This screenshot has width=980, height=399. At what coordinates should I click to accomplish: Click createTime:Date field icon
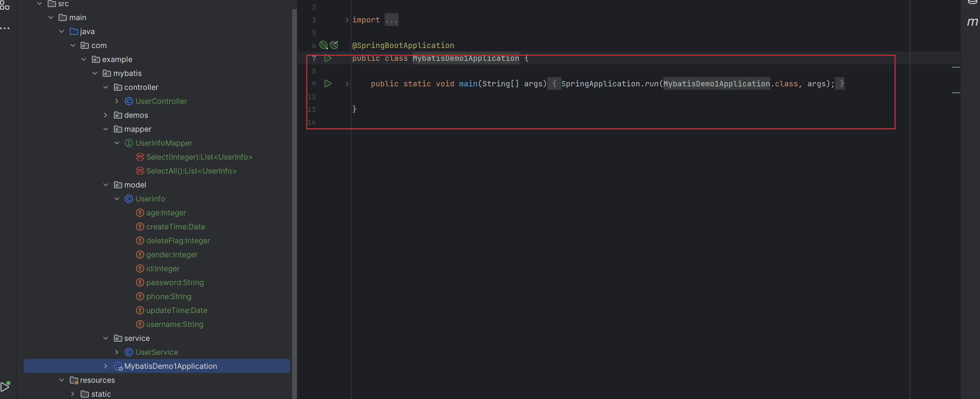pos(140,227)
